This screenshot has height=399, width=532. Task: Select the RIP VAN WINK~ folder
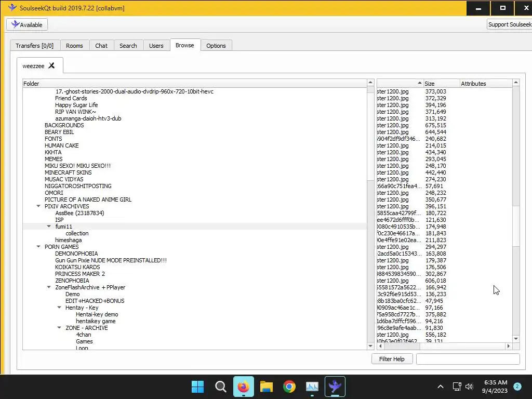click(x=75, y=112)
